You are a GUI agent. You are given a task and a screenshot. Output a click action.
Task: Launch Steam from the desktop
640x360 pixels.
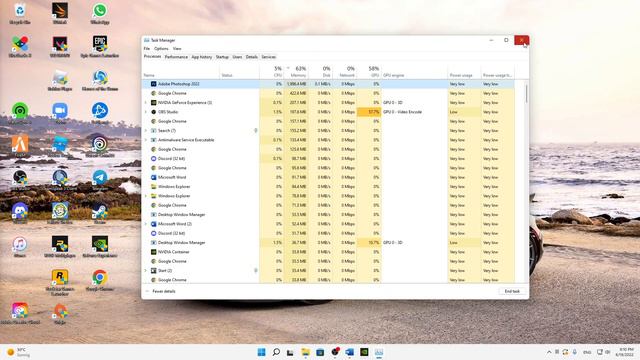(x=100, y=213)
